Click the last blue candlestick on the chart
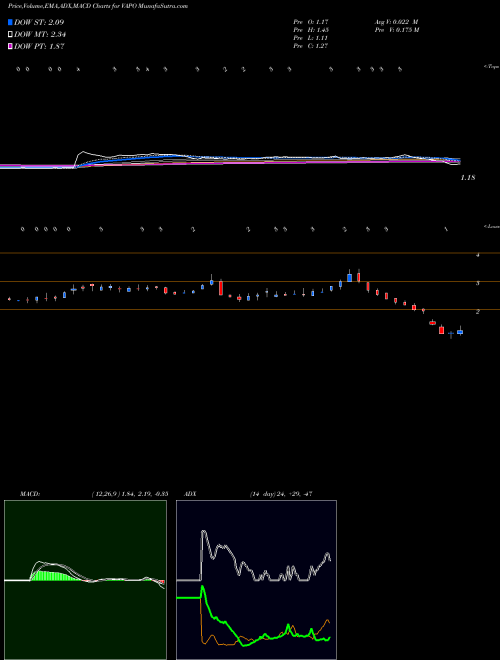Viewport: 500px width, 660px height. [460, 332]
